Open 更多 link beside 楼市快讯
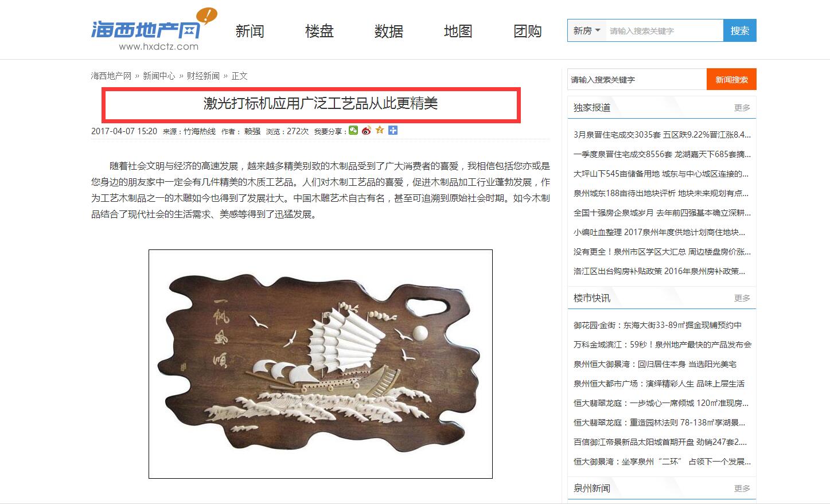830x504 pixels. pyautogui.click(x=742, y=298)
